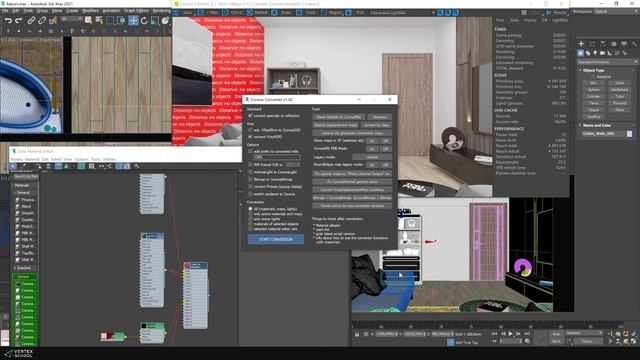Enable 'convert Proxies (popup dialog)' checkbox
Image resolution: width=640 pixels, height=360 pixels.
coord(250,187)
